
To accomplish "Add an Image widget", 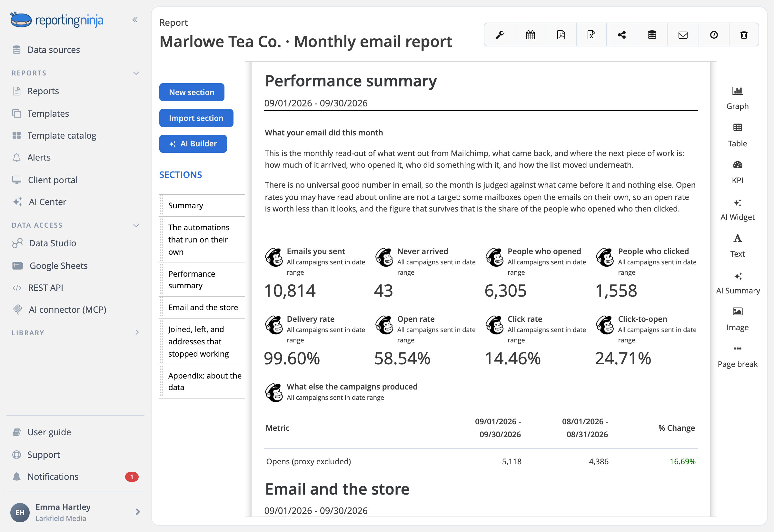I will coord(737,319).
